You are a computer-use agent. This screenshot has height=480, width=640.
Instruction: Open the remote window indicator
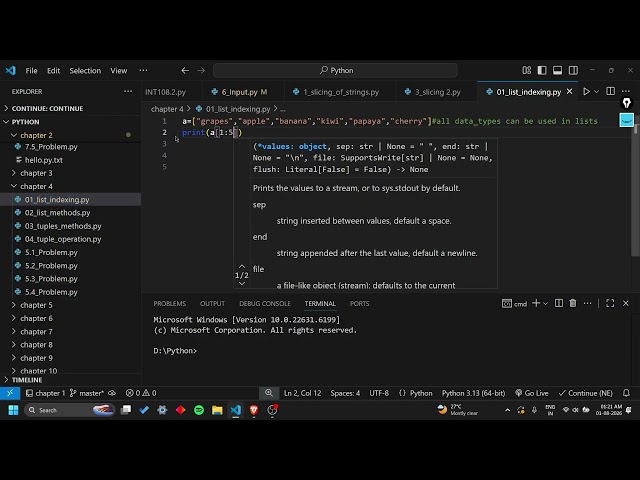(x=10, y=393)
